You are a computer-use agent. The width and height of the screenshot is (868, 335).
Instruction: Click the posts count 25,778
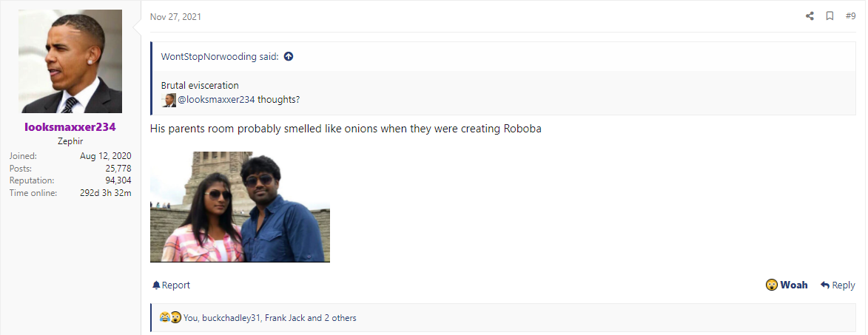click(x=118, y=168)
